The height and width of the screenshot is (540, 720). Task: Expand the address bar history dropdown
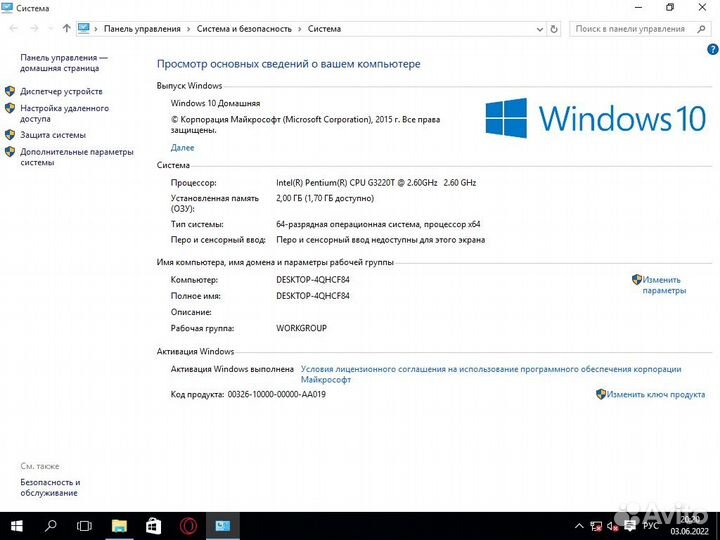(x=540, y=29)
